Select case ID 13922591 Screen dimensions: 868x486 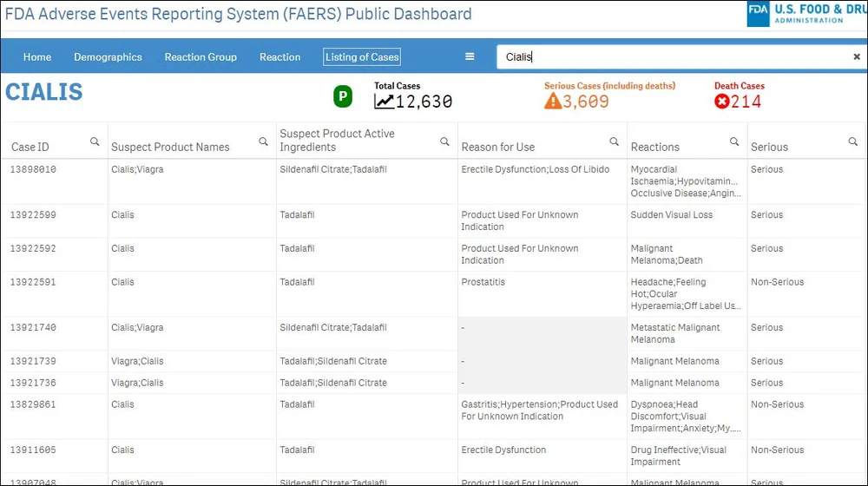click(33, 282)
